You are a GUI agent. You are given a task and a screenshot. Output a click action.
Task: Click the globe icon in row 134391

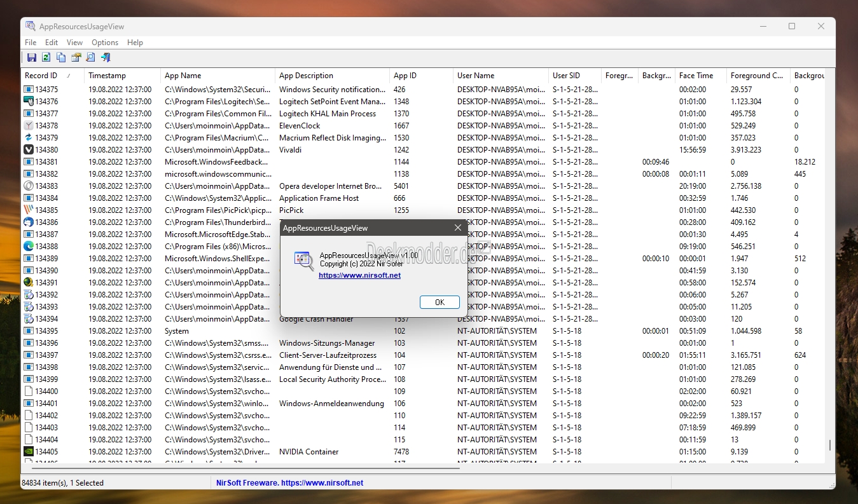(29, 283)
